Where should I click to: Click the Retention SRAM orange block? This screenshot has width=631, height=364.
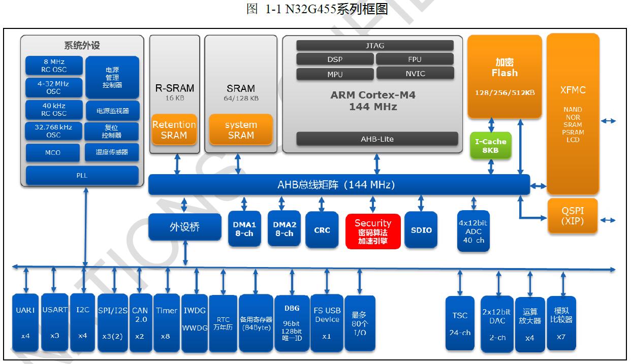174,130
